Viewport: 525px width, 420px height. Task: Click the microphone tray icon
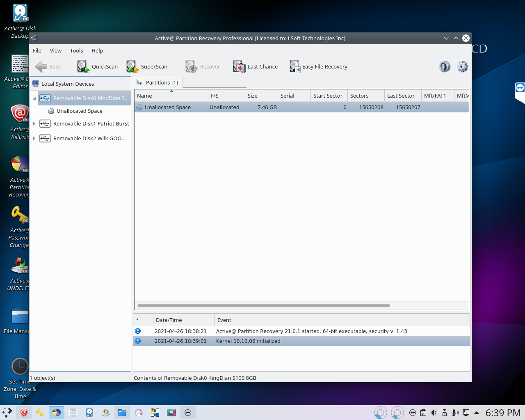click(455, 413)
